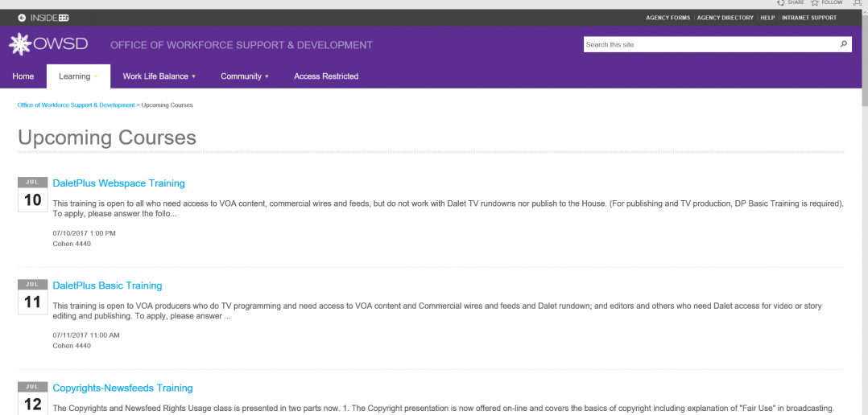Click the Upcoming Courses breadcrumb text
The width and height of the screenshot is (868, 415).
tap(167, 105)
